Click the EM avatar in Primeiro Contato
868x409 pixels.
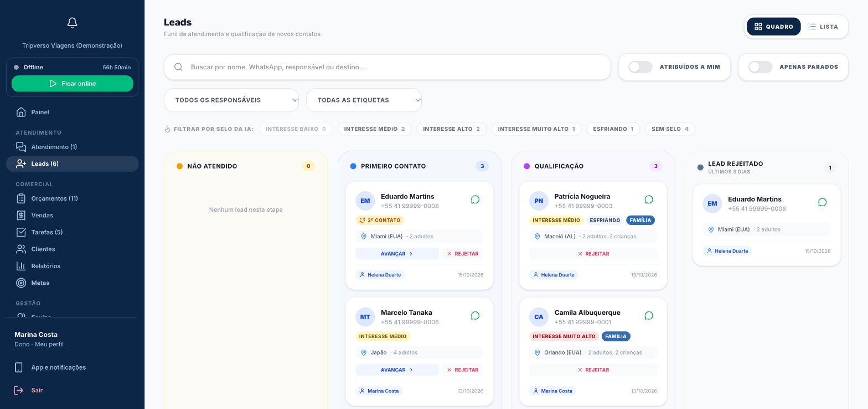365,201
